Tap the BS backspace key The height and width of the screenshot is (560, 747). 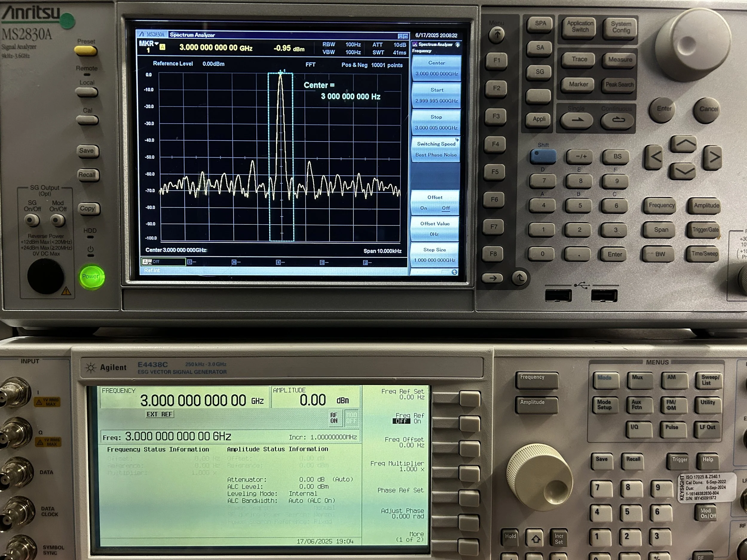point(617,157)
